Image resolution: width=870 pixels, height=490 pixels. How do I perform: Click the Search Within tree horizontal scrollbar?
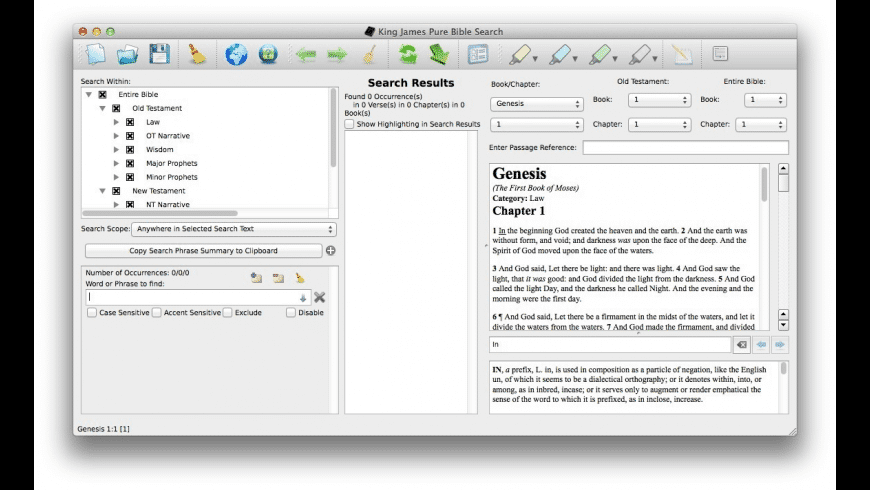[160, 213]
